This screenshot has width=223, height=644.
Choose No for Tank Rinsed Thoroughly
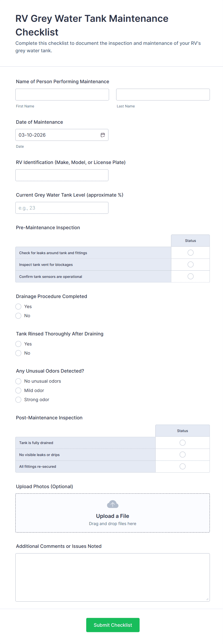coord(18,353)
